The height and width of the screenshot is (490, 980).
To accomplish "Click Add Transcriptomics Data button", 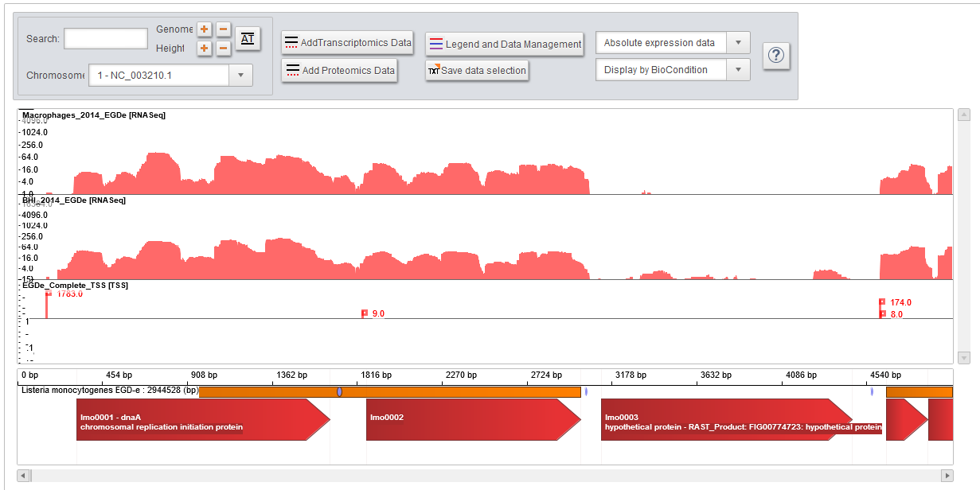I will (x=348, y=42).
